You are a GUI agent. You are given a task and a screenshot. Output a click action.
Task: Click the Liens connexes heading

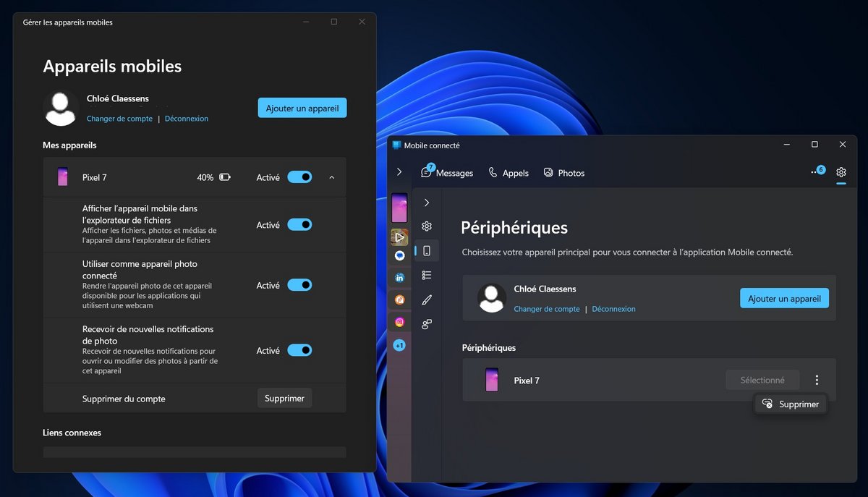click(72, 433)
